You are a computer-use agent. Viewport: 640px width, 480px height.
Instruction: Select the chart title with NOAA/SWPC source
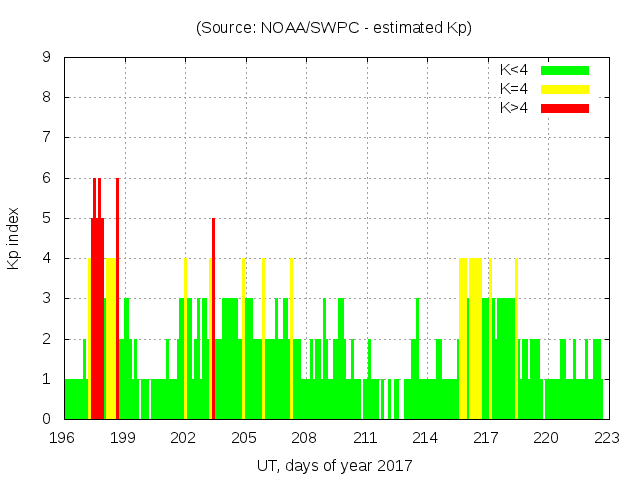point(334,28)
